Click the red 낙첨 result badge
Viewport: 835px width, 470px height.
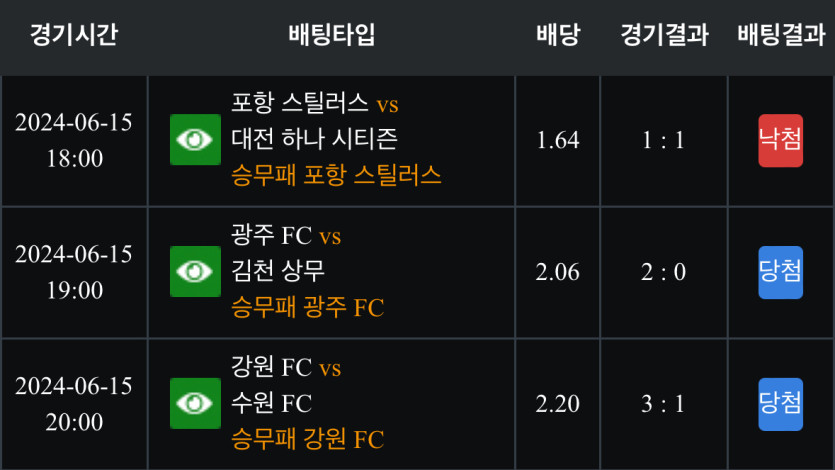[x=780, y=140]
